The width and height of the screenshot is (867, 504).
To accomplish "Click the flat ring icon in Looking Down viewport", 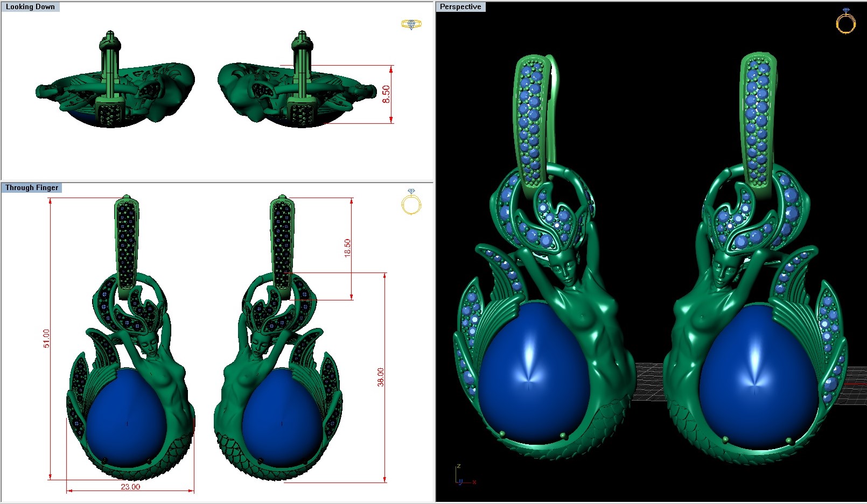I will click(411, 24).
